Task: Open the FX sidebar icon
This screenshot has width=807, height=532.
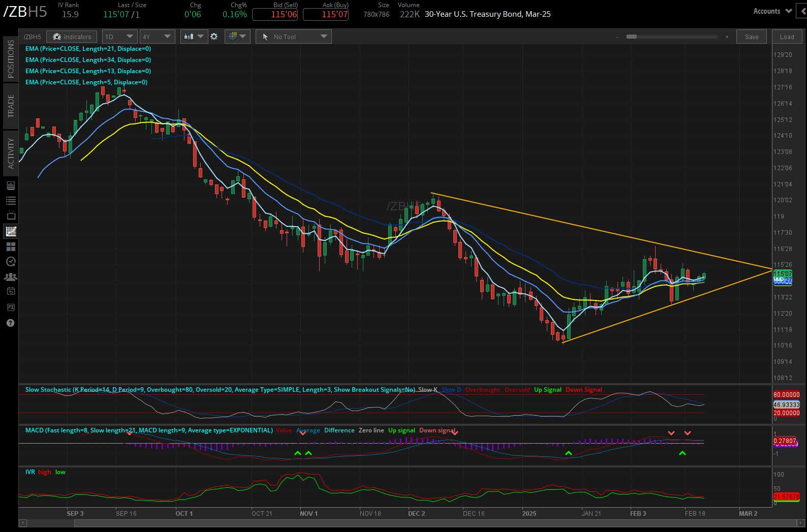Action: 10,307
